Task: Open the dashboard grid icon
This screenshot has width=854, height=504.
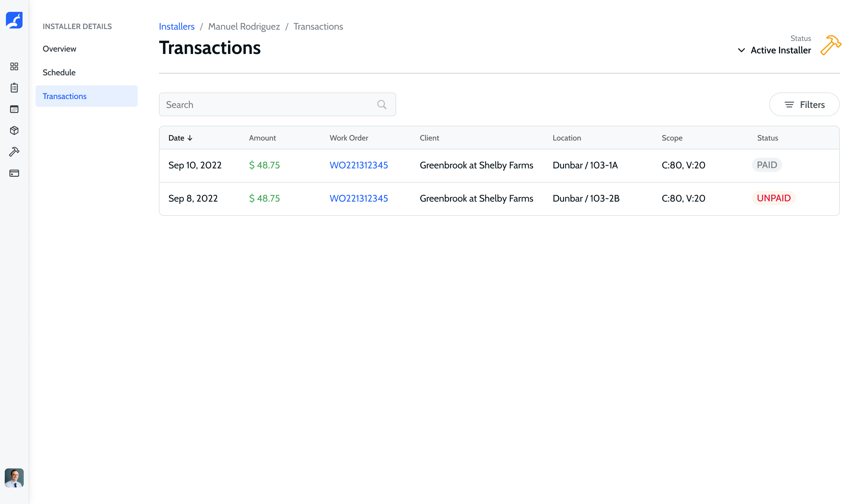Action: coord(14,67)
